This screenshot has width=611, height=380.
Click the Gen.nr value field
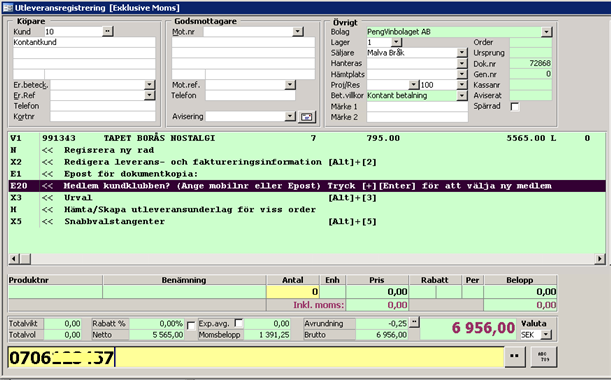click(531, 74)
